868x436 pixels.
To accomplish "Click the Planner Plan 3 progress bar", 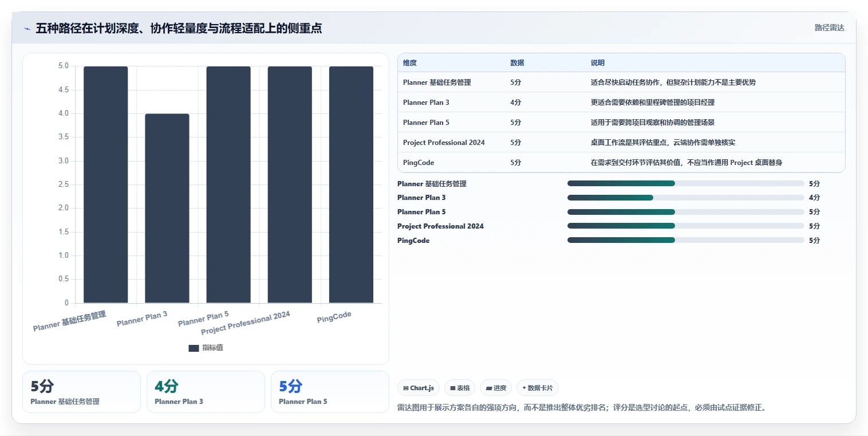I will [686, 198].
